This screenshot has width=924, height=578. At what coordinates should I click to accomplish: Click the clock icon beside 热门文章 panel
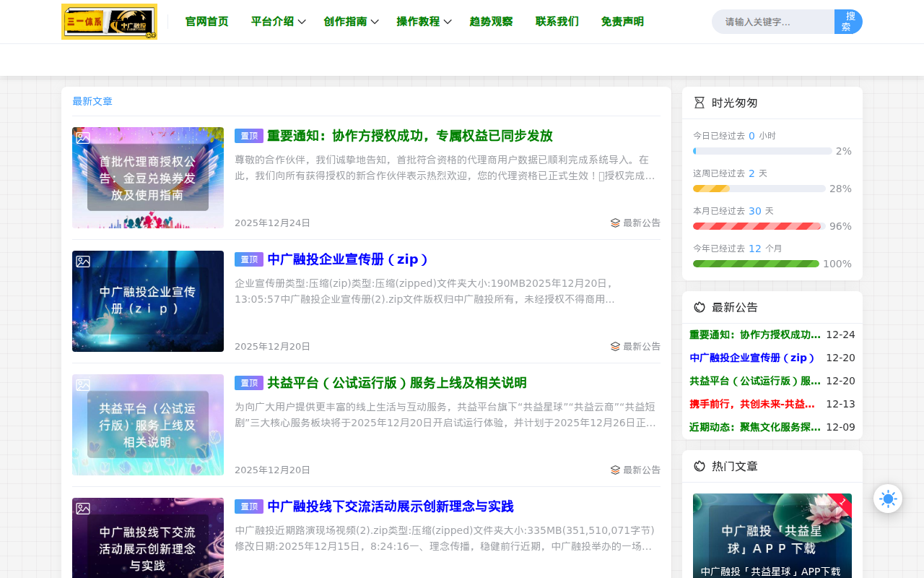tap(698, 466)
